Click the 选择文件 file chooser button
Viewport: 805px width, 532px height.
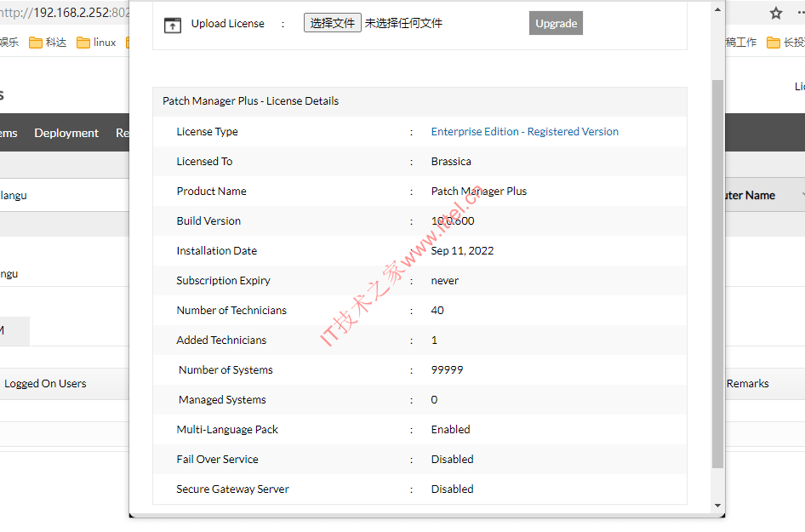pos(333,23)
